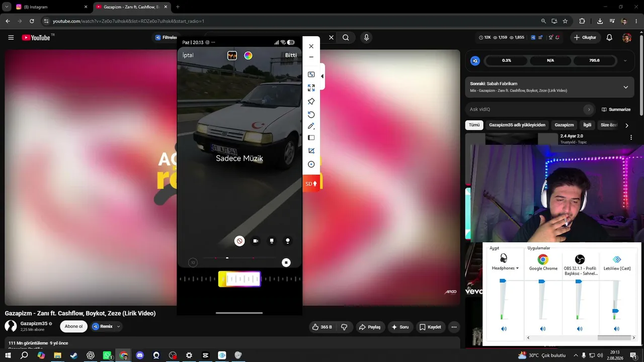This screenshot has height=362, width=644.
Task: Like the video showing 365 B
Action: click(321, 327)
